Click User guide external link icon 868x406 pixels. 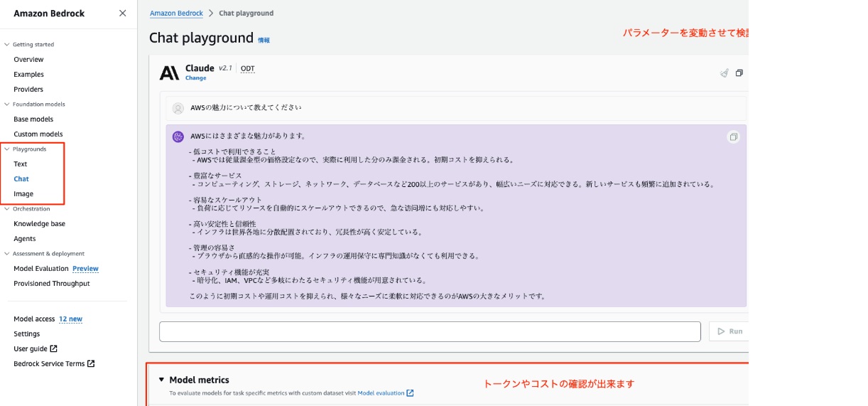tap(54, 349)
